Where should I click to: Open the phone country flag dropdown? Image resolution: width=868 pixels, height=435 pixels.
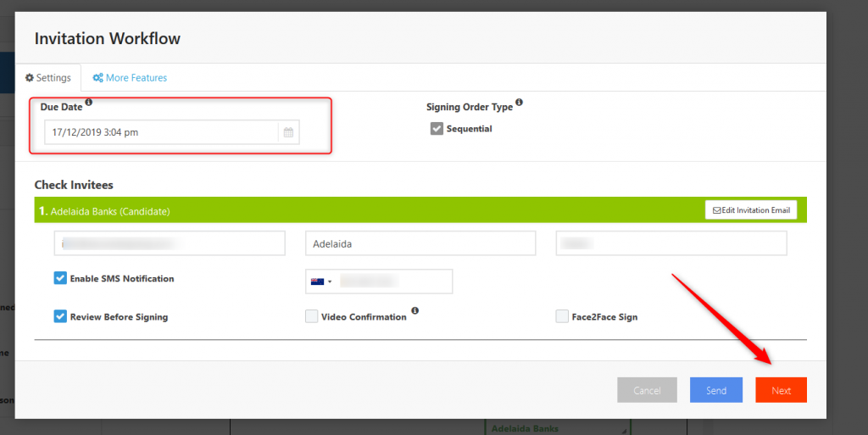pyautogui.click(x=321, y=282)
